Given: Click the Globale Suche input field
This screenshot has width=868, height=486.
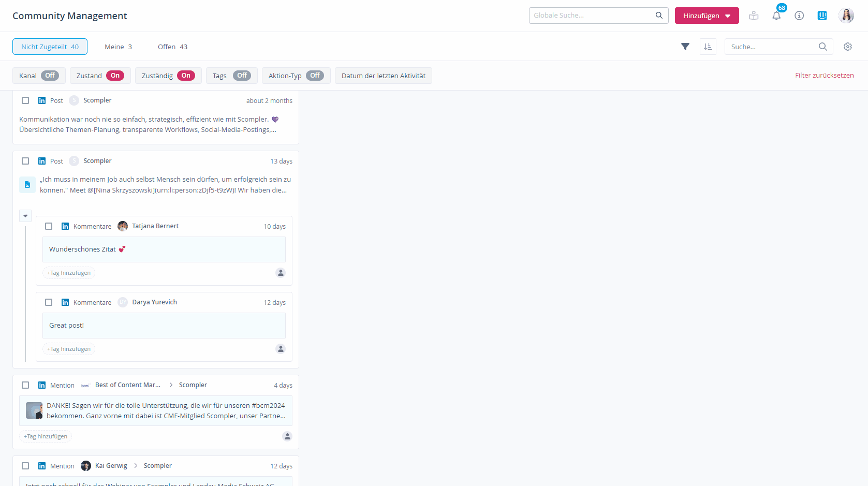Looking at the screenshot, I should pyautogui.click(x=593, y=16).
